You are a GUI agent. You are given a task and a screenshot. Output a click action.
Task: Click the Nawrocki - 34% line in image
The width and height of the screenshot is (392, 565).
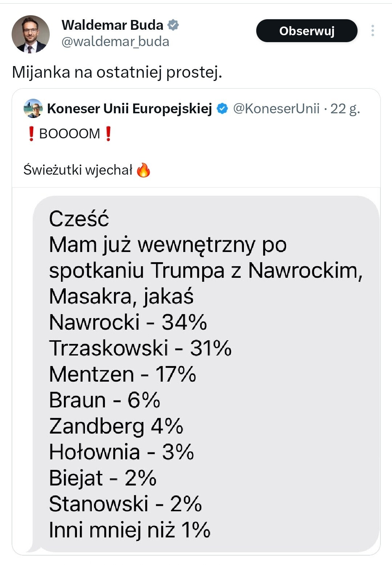pos(128,322)
